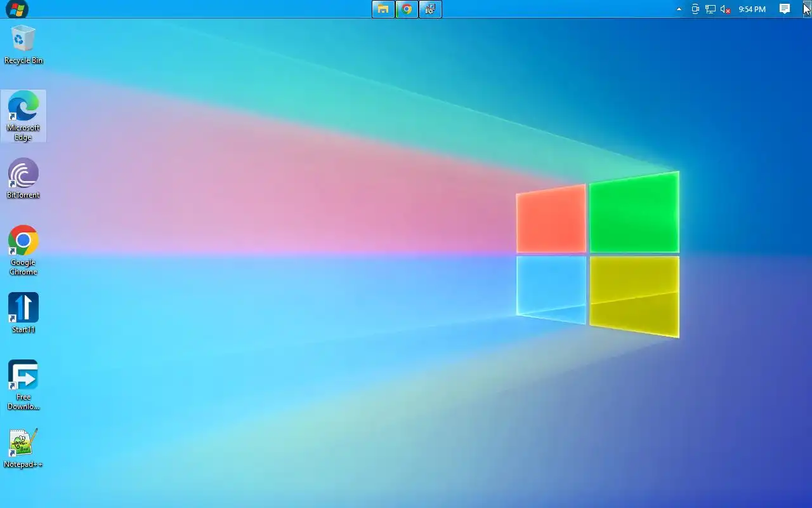Click the Meet Now tray icon
This screenshot has width=812, height=508.
(x=695, y=9)
